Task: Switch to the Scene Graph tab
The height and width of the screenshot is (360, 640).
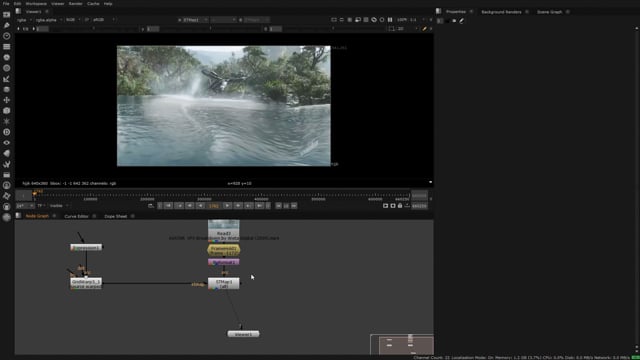Action: point(549,12)
